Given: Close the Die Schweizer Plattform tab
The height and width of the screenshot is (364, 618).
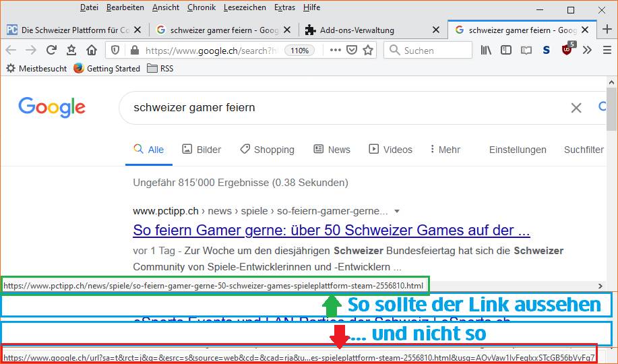Looking at the screenshot, I should point(137,30).
